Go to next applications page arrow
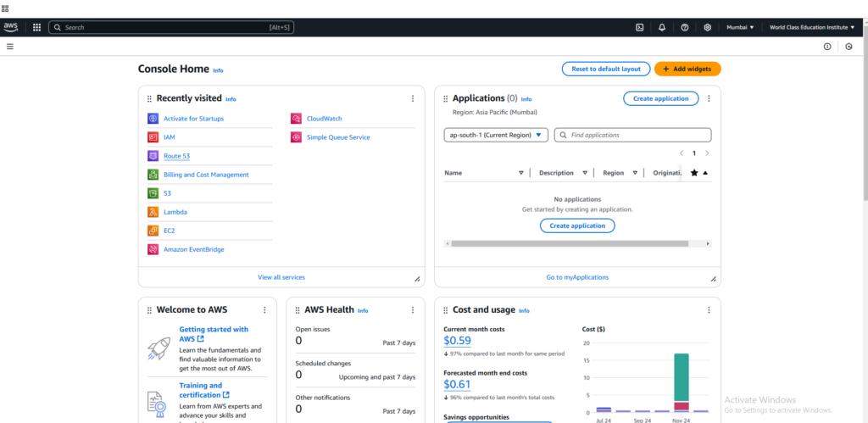 (707, 153)
